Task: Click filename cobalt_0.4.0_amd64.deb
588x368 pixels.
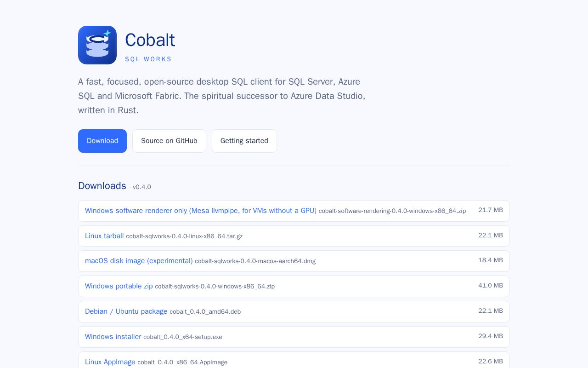Action: tap(205, 312)
